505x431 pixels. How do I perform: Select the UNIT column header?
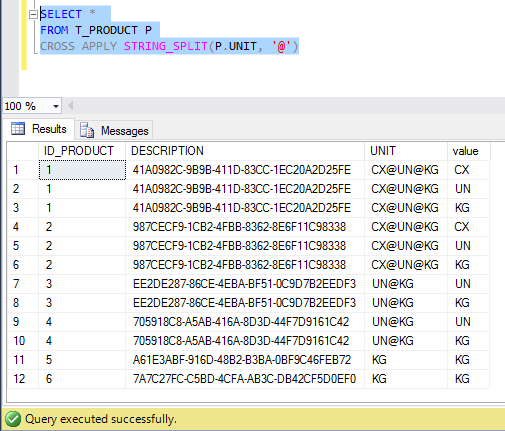[406, 151]
